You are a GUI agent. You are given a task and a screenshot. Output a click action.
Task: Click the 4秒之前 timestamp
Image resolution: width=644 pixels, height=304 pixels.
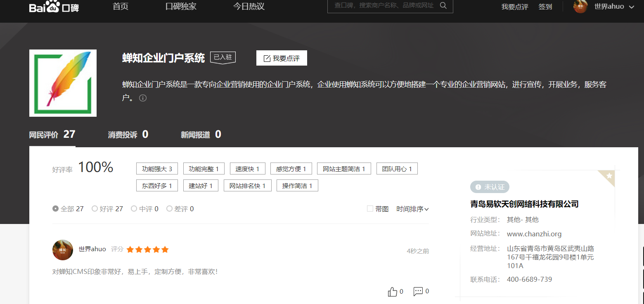coord(418,251)
